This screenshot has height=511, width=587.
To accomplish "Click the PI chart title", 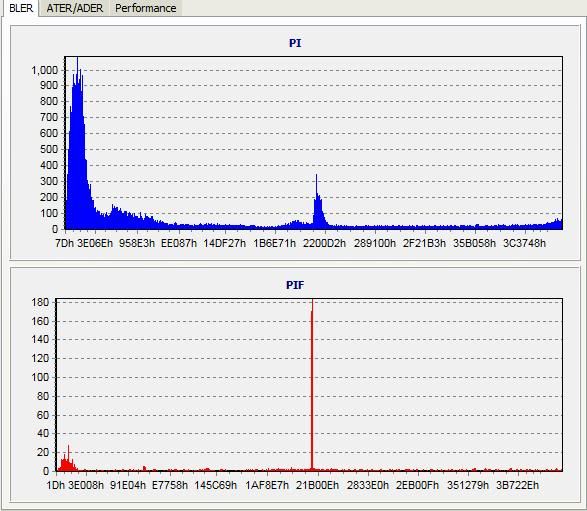I will click(x=295, y=43).
